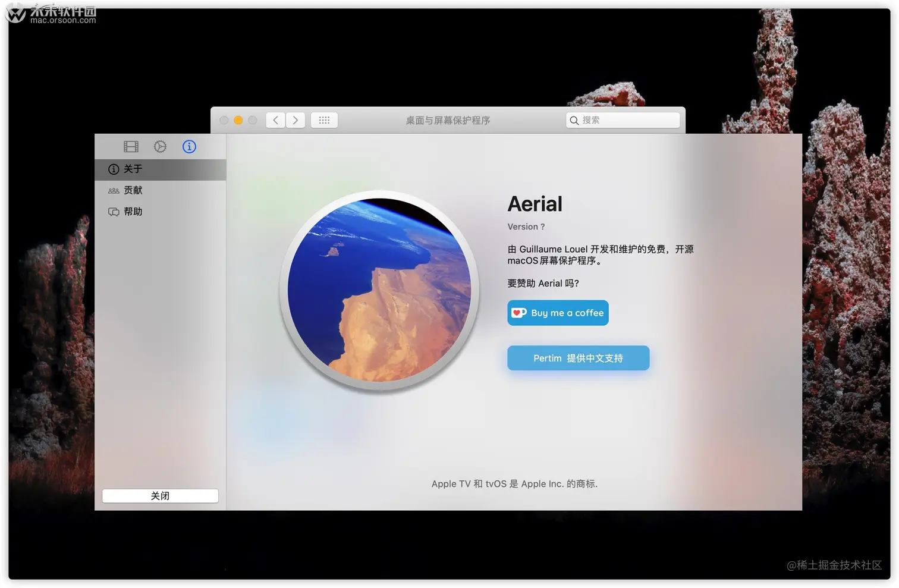Click the Buy me a coffee button
Screen dimensions: 899x588
coord(558,313)
